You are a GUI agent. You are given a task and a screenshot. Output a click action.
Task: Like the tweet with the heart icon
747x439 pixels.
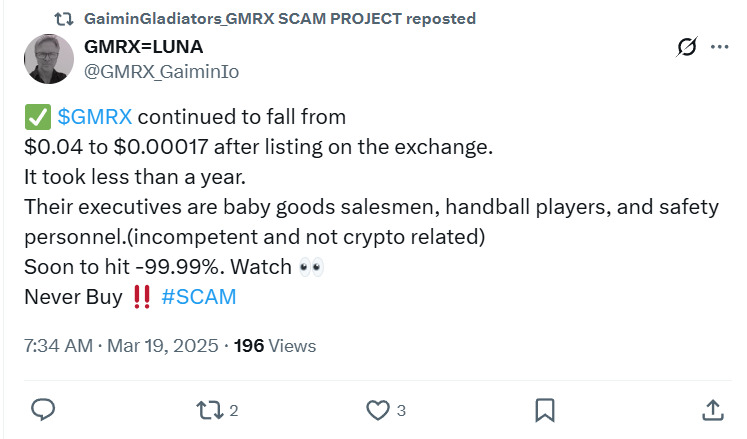(x=377, y=409)
